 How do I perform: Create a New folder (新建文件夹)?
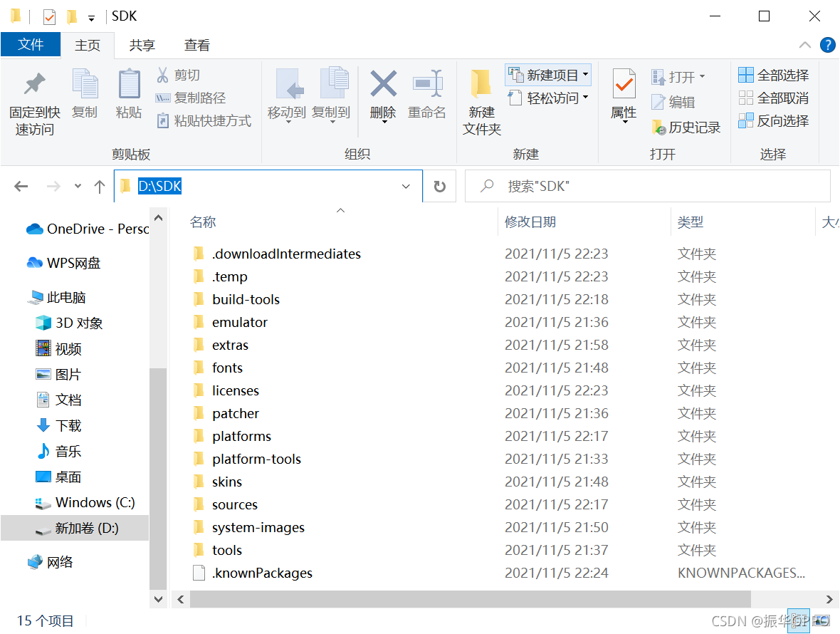[482, 102]
